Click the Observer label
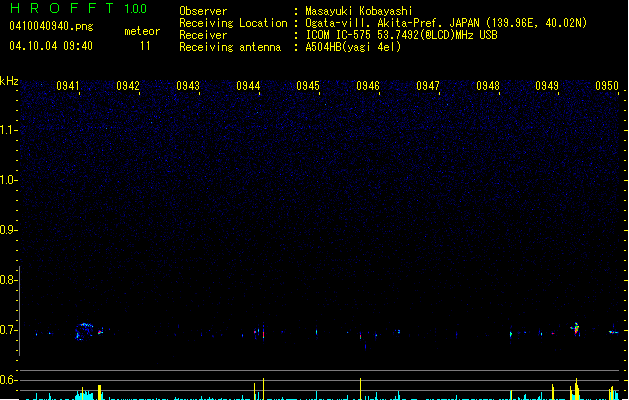 pyautogui.click(x=203, y=11)
